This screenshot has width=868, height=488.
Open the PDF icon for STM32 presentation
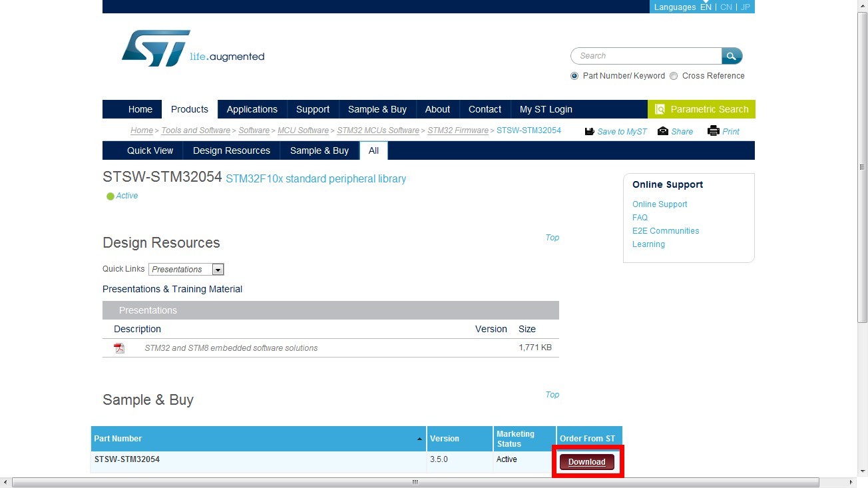(x=119, y=348)
